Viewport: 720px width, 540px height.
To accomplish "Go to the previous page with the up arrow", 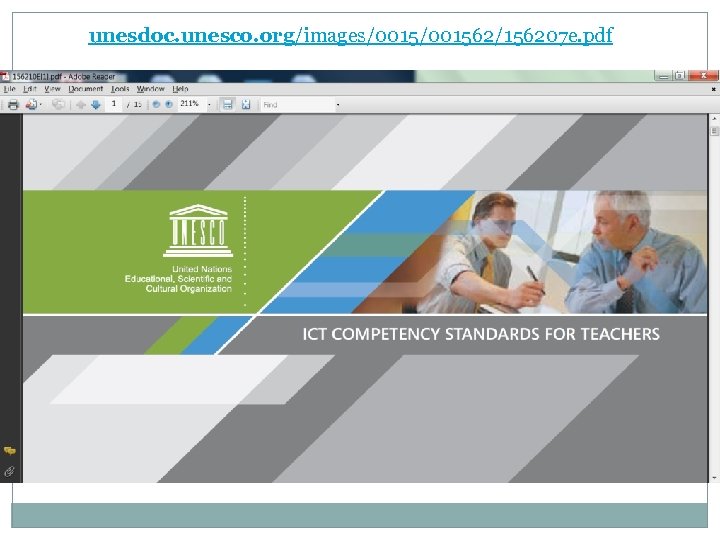I will pos(81,105).
